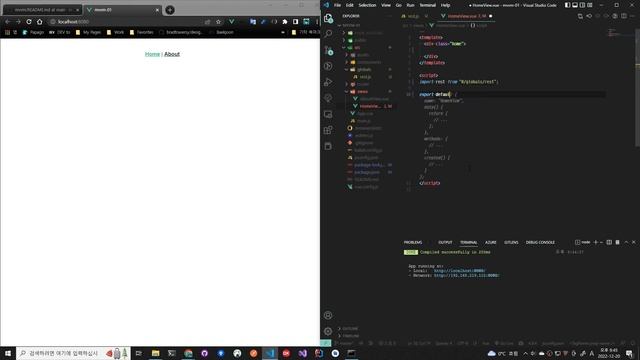
Task: Click the split terminal icon in panel
Action: (609, 242)
